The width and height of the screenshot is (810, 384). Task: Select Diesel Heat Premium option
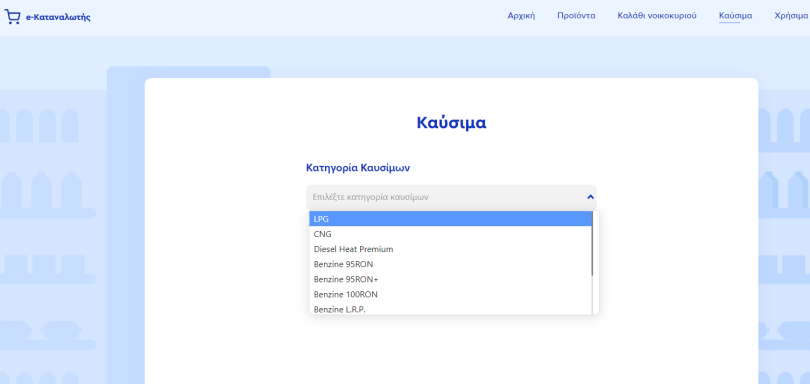450,249
